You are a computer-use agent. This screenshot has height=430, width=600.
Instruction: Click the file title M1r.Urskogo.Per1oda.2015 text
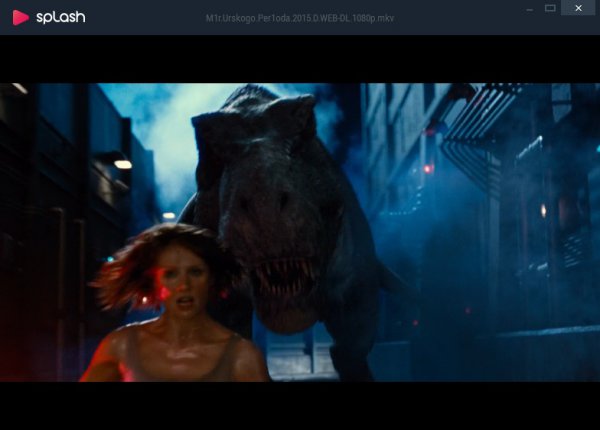pos(300,18)
